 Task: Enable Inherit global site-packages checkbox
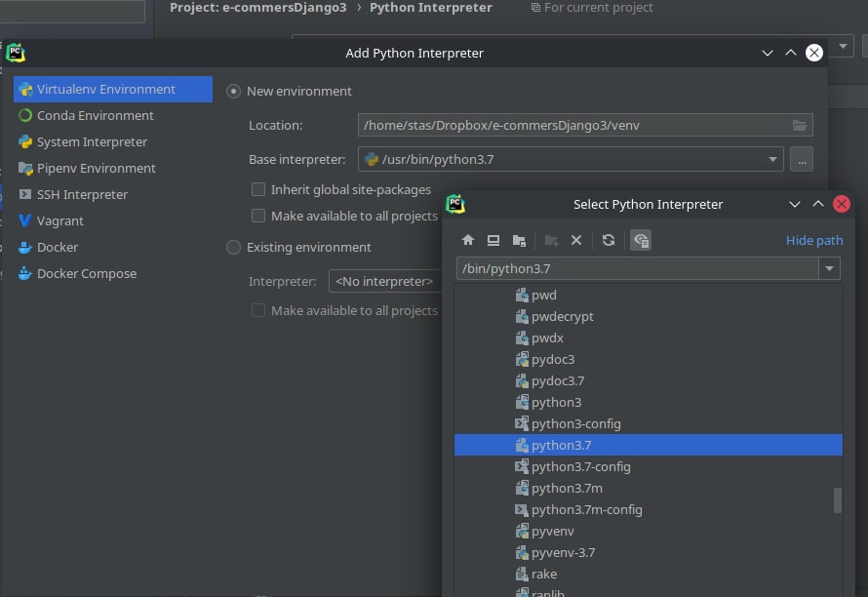click(258, 189)
